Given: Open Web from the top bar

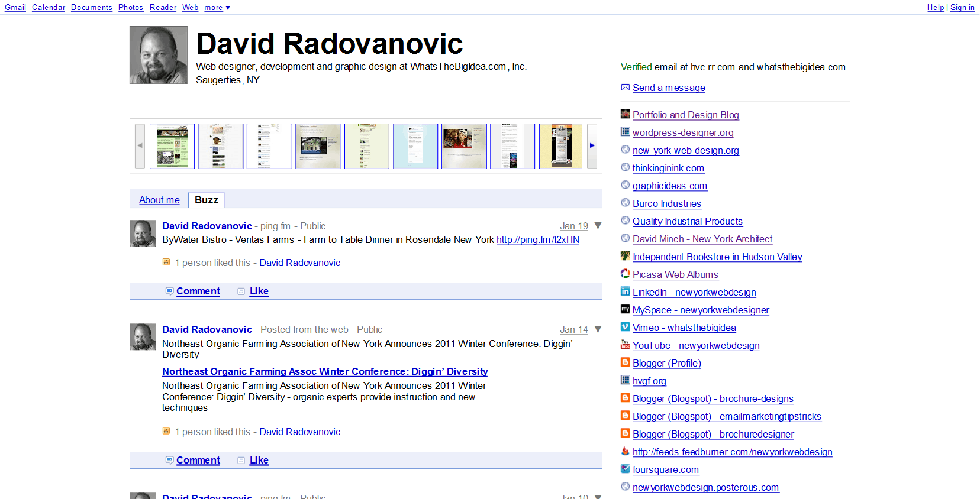Looking at the screenshot, I should pyautogui.click(x=190, y=7).
